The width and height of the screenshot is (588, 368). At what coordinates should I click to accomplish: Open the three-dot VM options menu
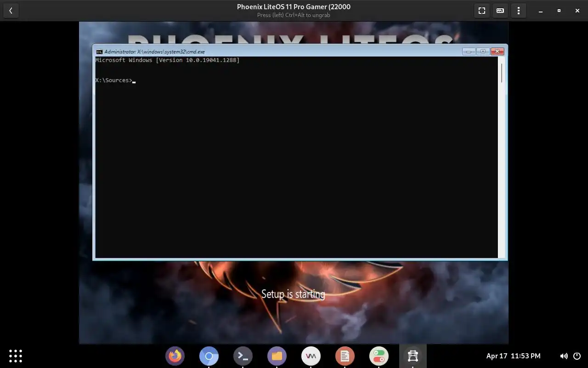[x=519, y=11]
